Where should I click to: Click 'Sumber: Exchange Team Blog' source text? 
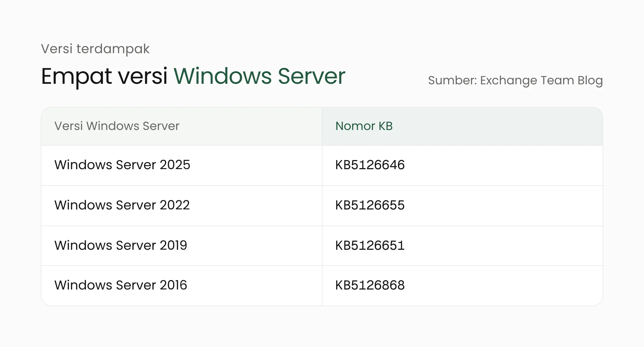515,81
